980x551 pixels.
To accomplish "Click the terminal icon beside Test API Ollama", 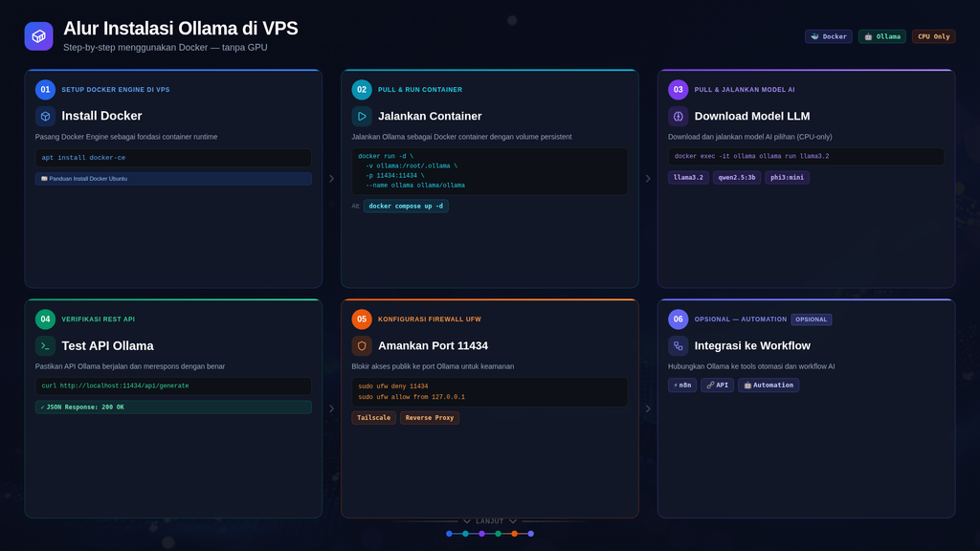I will 45,345.
